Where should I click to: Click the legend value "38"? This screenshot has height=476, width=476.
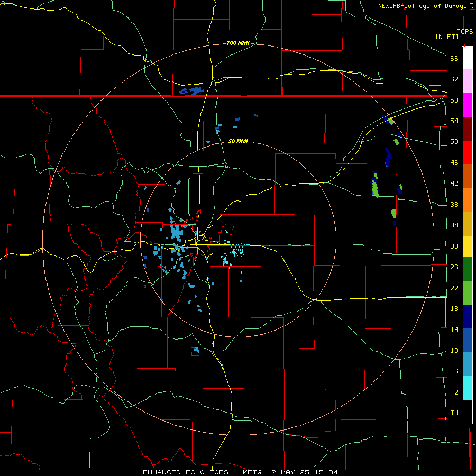pyautogui.click(x=454, y=204)
